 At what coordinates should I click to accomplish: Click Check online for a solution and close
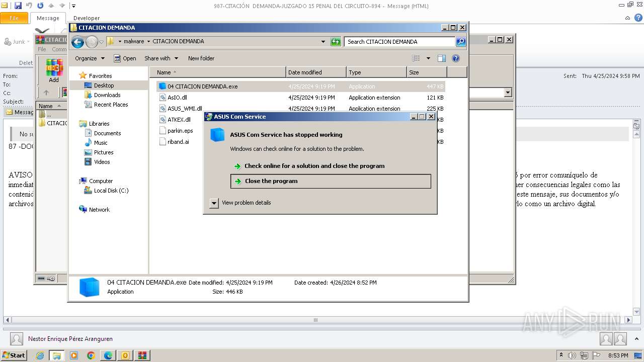tap(314, 166)
